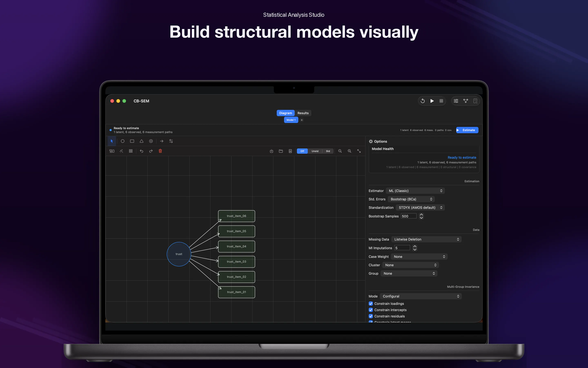Screen dimensions: 588x368
Task: Click the align objects layout icon
Action: pyautogui.click(x=112, y=151)
